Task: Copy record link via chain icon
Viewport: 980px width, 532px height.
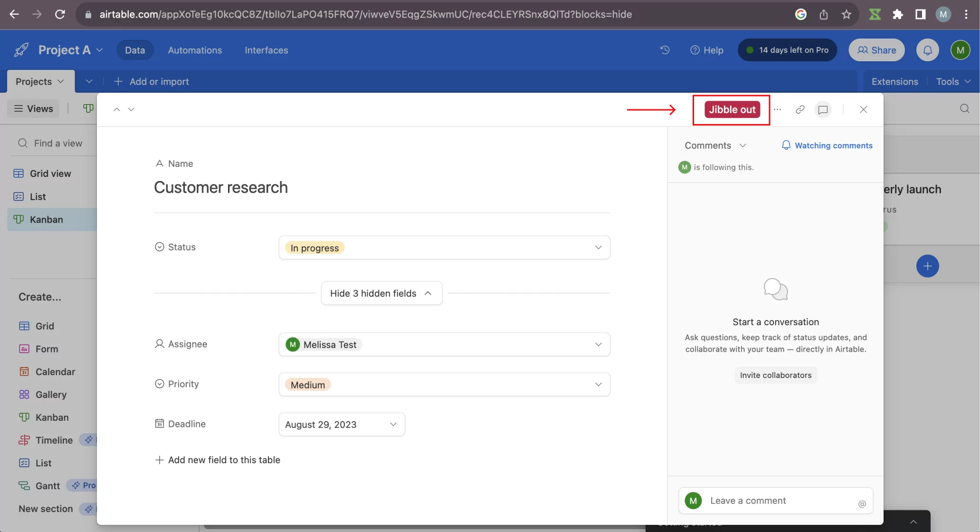Action: pyautogui.click(x=800, y=109)
